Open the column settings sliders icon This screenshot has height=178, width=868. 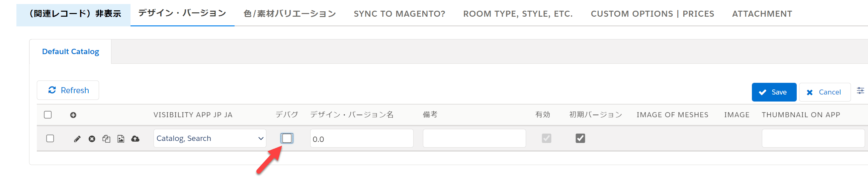tap(860, 91)
